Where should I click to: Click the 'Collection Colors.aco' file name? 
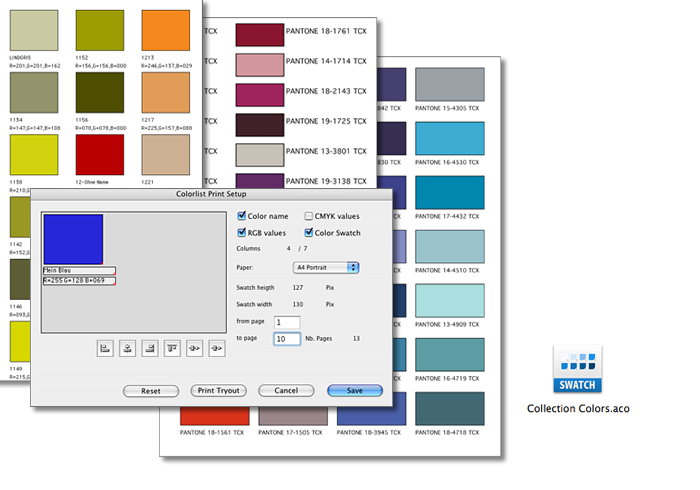578,409
